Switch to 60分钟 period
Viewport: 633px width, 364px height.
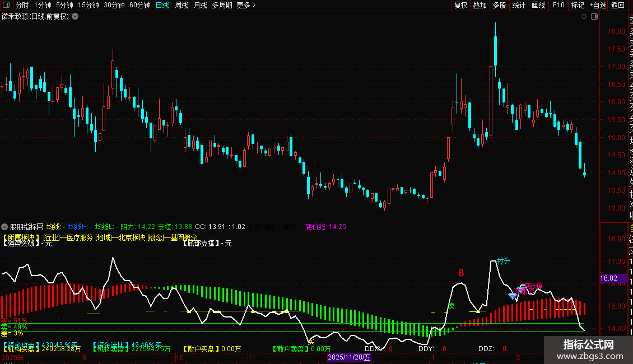click(140, 5)
